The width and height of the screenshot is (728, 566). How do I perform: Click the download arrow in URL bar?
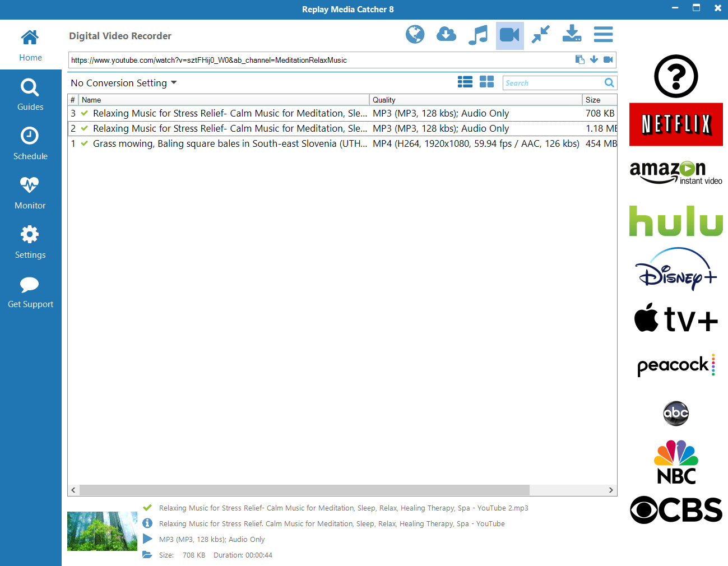(x=594, y=59)
